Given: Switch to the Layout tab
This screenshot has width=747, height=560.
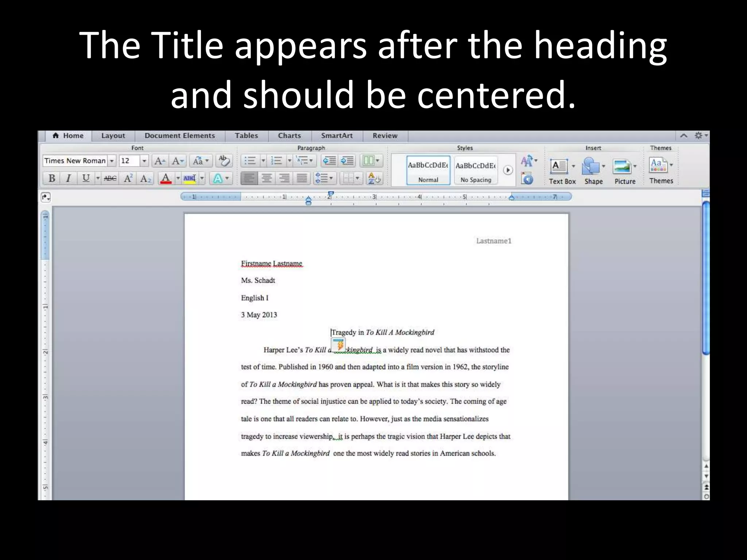Looking at the screenshot, I should click(x=113, y=136).
